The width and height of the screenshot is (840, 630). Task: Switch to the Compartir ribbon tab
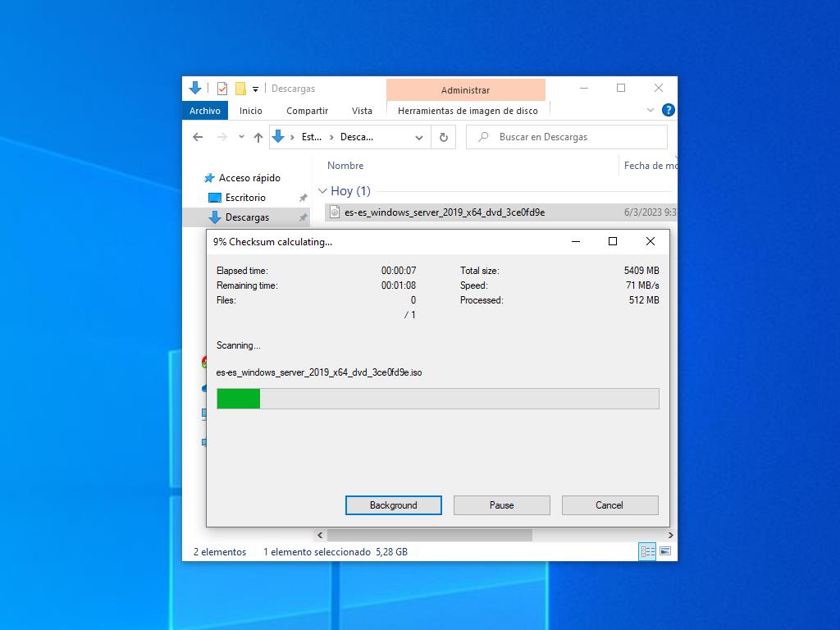(307, 111)
